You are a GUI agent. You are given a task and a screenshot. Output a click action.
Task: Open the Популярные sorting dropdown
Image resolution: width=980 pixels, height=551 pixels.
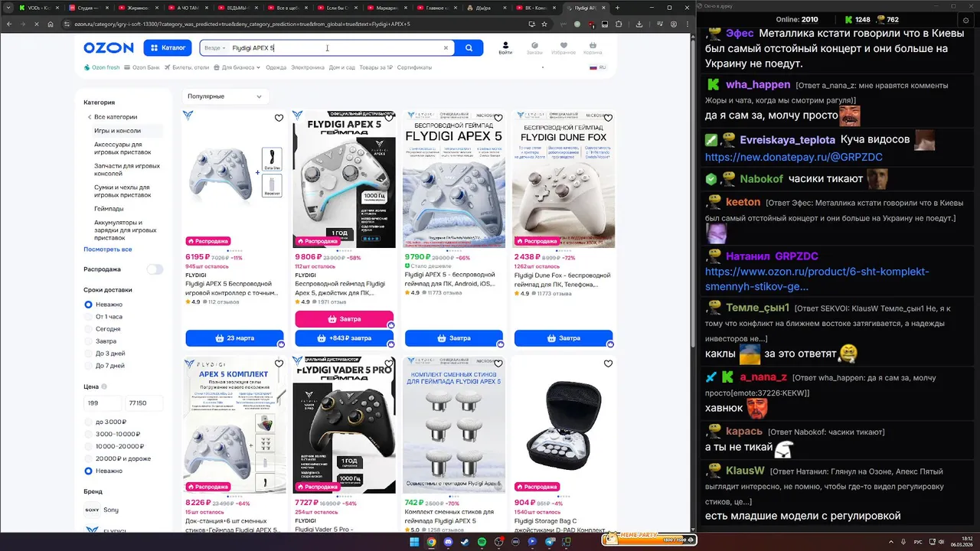[x=226, y=96]
